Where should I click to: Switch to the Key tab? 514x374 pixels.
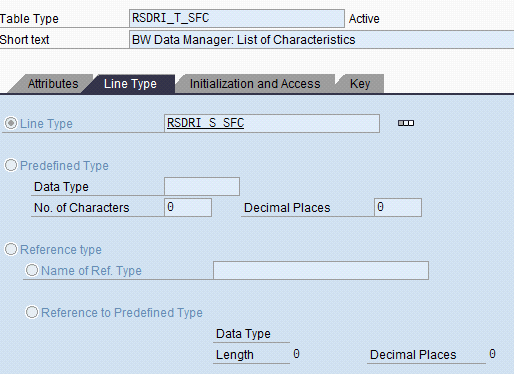point(360,84)
